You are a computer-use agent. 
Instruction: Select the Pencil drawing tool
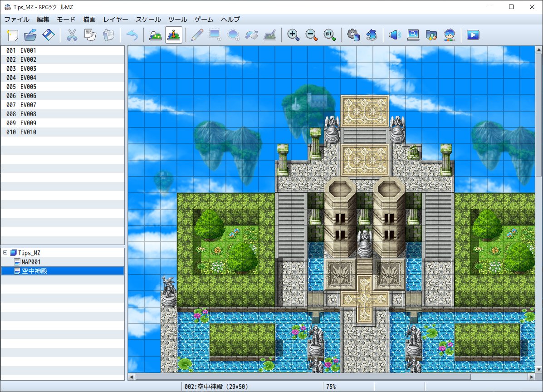(197, 35)
